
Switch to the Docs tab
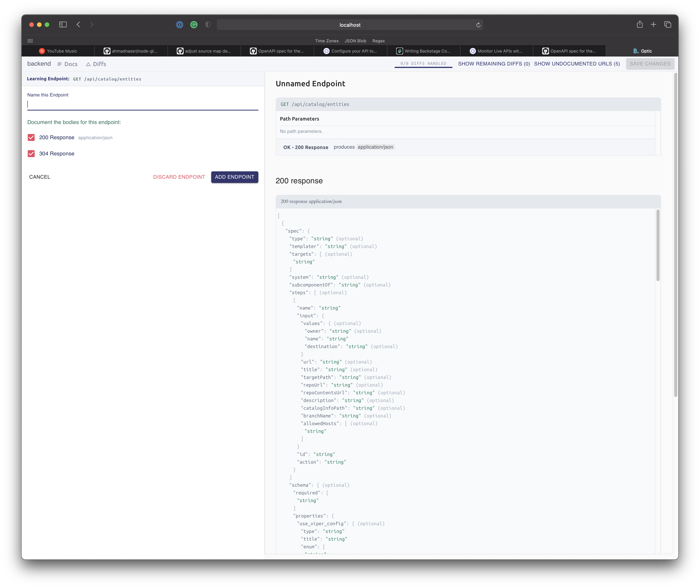click(x=67, y=64)
